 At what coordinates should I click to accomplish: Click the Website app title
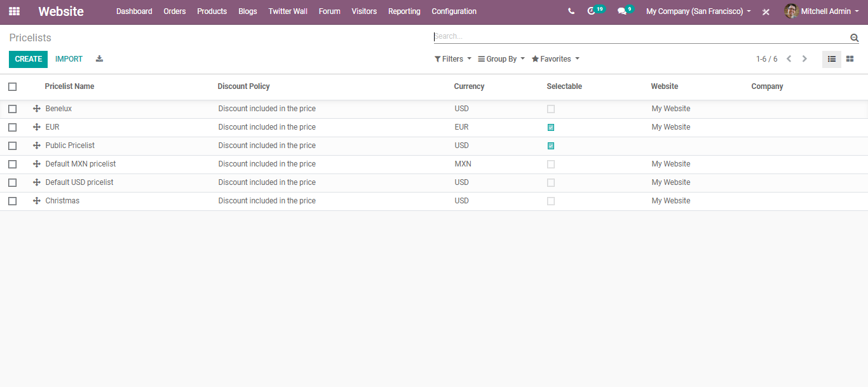[61, 11]
